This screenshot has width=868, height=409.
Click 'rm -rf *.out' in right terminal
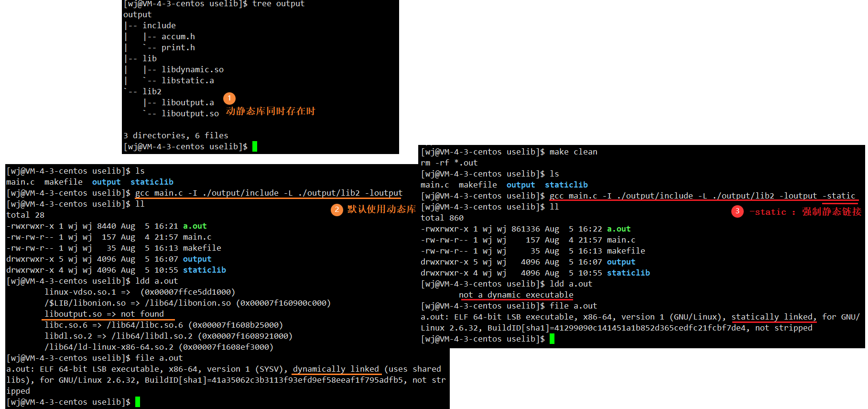(449, 163)
